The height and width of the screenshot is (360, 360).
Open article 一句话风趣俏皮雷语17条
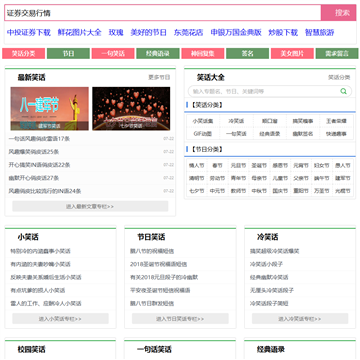pyautogui.click(x=39, y=139)
